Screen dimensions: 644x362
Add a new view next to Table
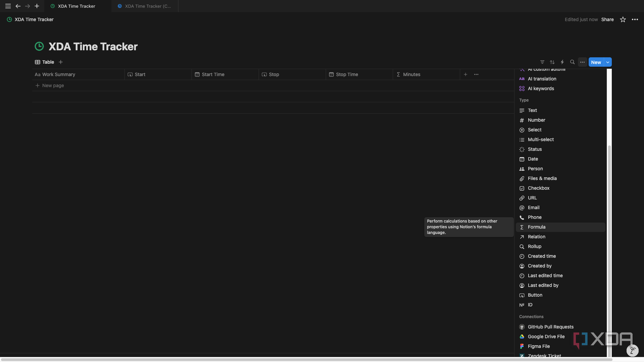pos(61,62)
